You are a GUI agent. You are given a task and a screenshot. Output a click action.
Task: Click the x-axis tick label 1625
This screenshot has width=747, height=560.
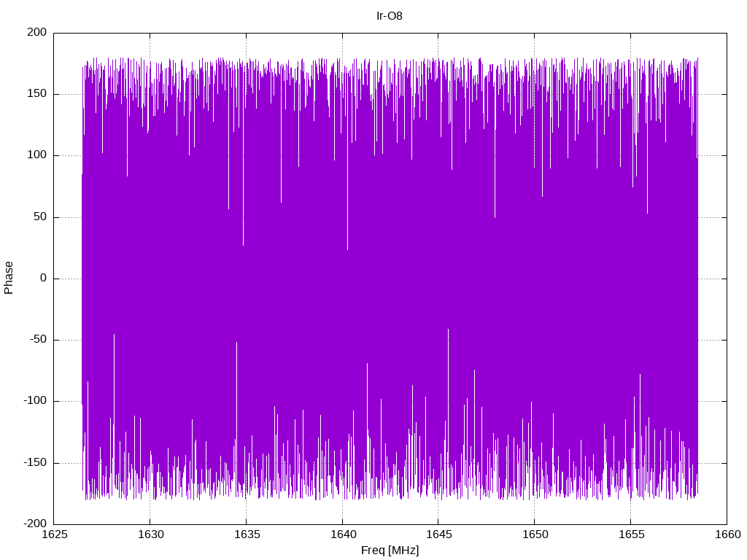pyautogui.click(x=54, y=534)
